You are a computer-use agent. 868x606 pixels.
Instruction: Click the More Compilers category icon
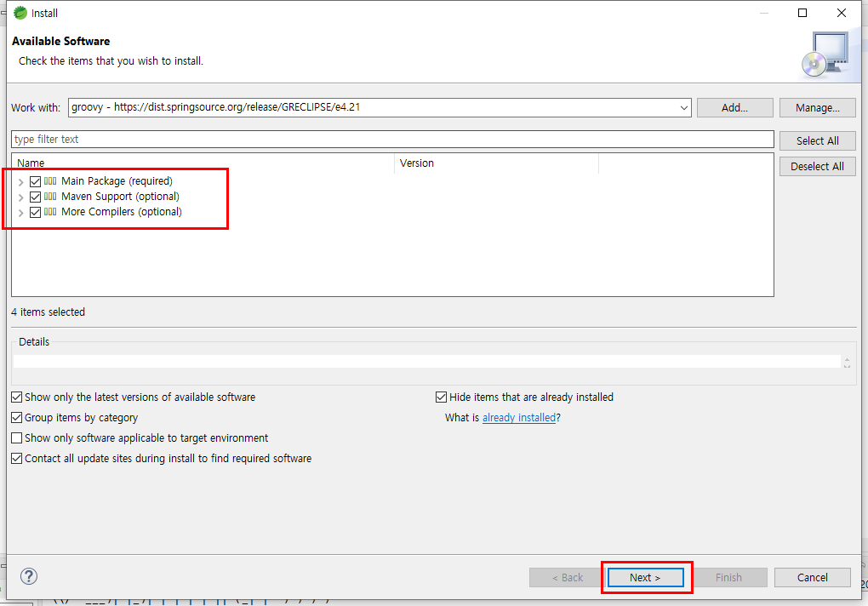click(x=50, y=212)
